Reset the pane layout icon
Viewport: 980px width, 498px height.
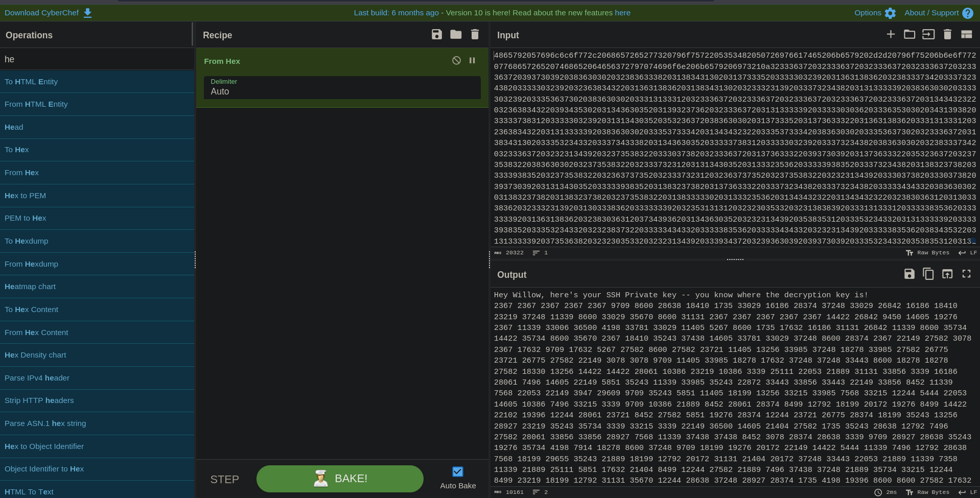(x=966, y=34)
